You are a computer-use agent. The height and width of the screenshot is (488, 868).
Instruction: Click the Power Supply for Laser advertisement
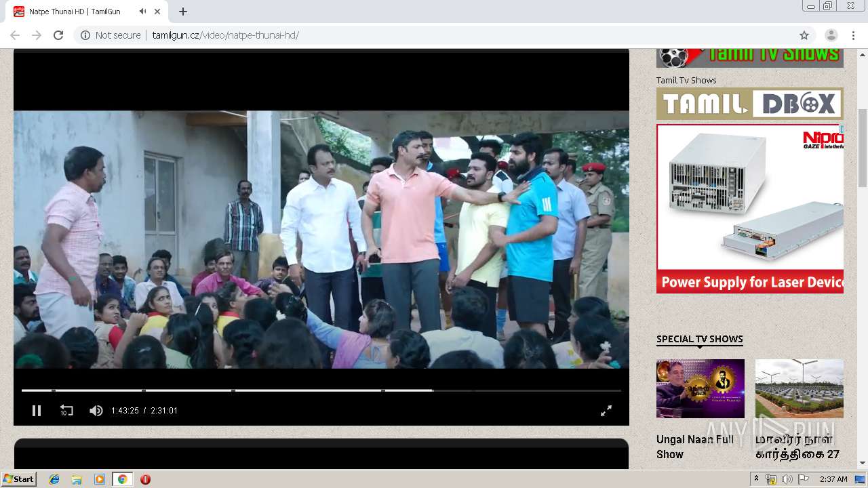coord(750,209)
